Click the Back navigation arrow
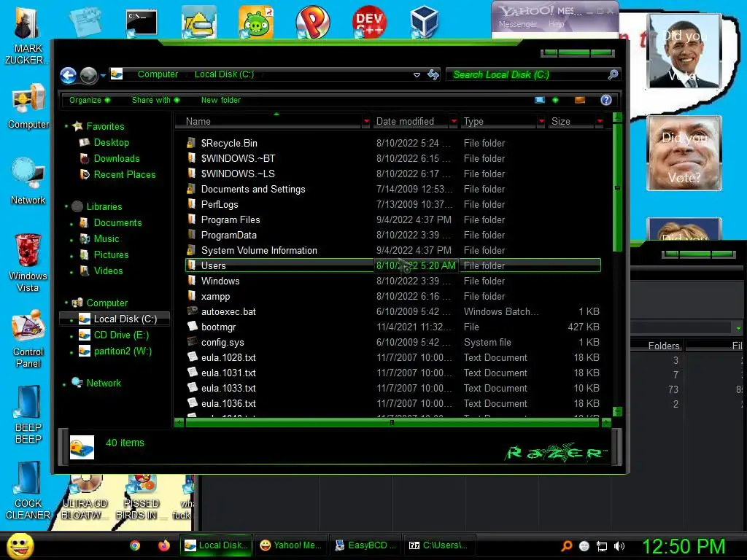The height and width of the screenshot is (560, 747). (68, 75)
